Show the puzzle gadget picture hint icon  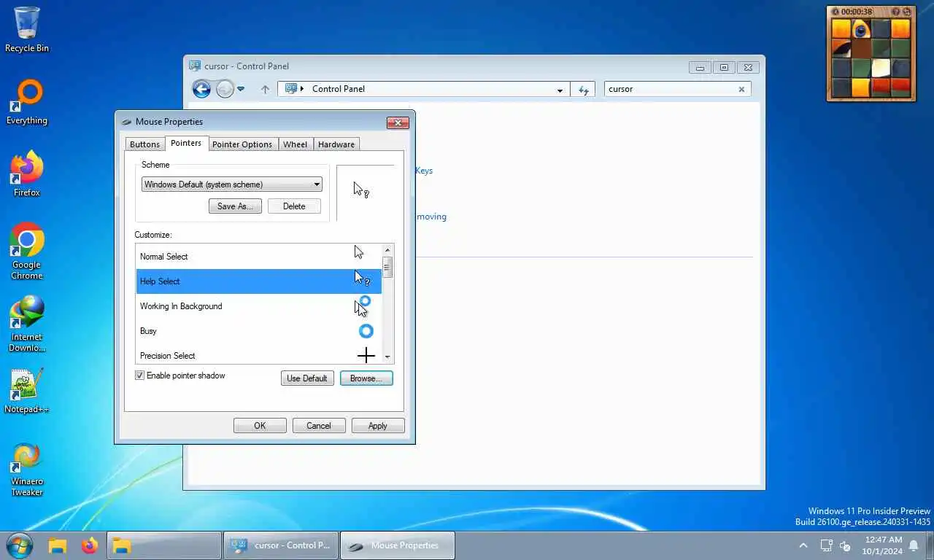click(x=896, y=12)
